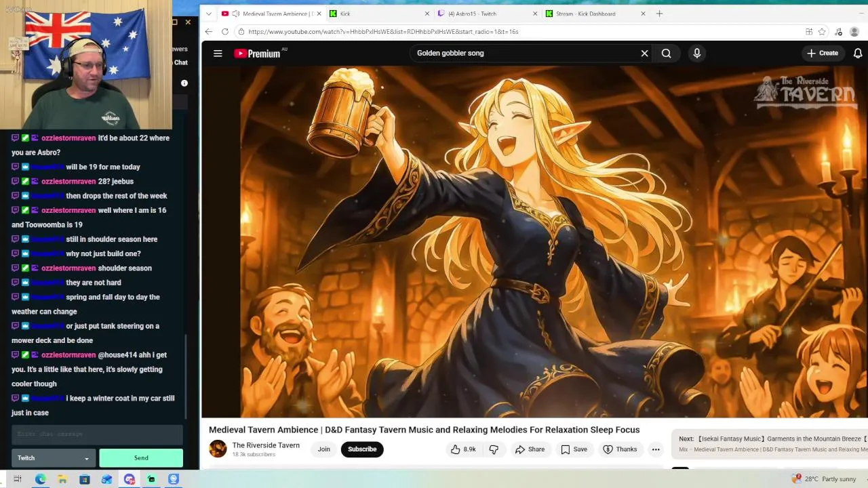Viewport: 868px width, 488px height.
Task: Open weather widget 28°C Partly sunny
Action: 824,479
